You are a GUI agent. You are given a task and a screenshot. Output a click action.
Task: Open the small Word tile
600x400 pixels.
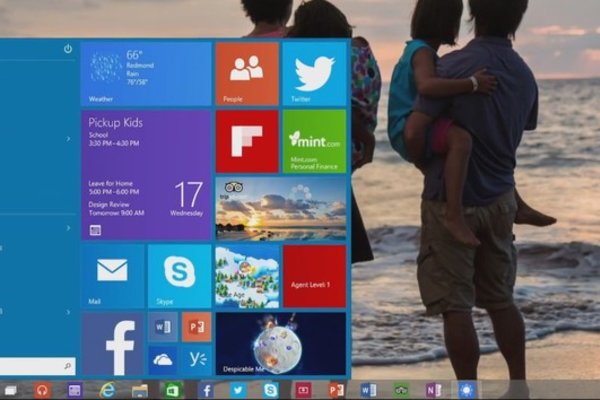tap(163, 327)
